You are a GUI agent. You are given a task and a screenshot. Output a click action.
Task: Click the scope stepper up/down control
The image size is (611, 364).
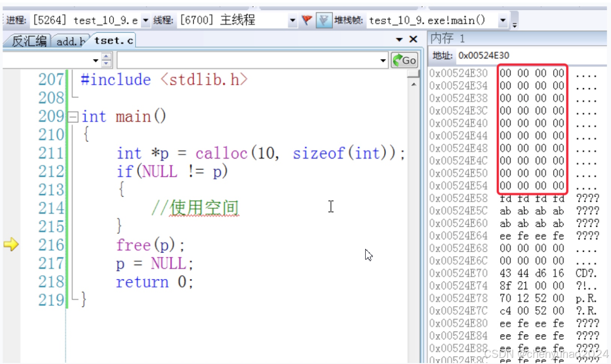point(106,60)
